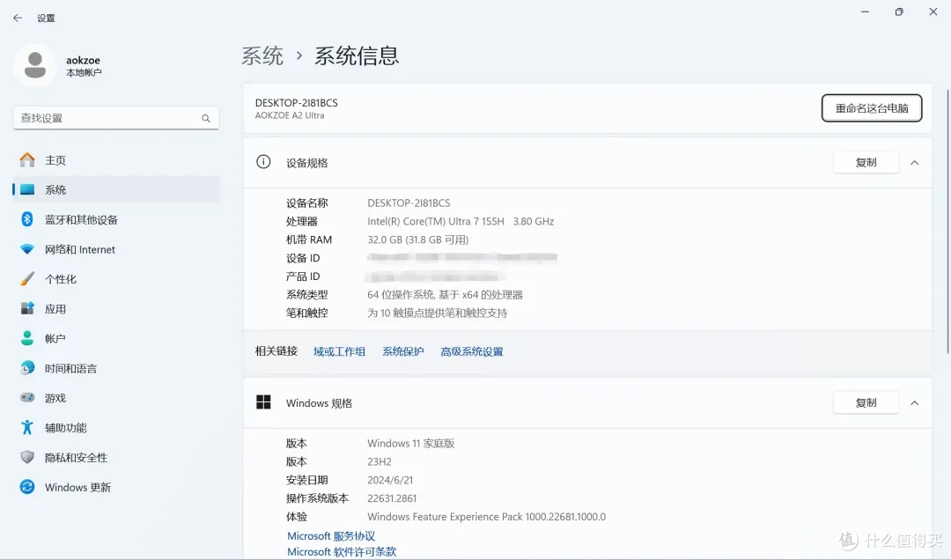The image size is (951, 560).
Task: Click the 主页 house icon
Action: click(27, 160)
